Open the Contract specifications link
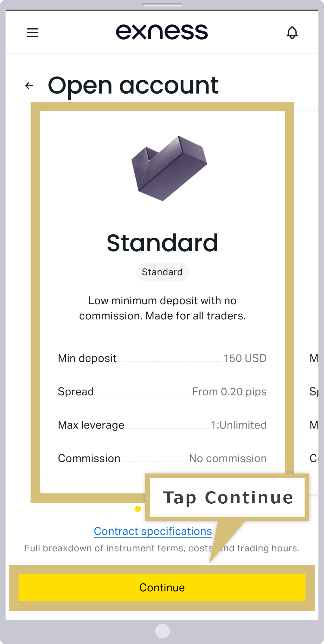Viewport: 324px width, 644px height. click(153, 531)
